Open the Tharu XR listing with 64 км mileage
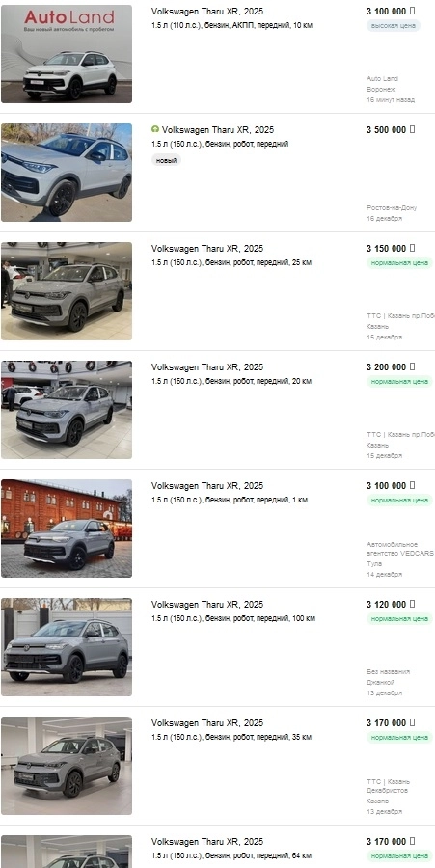 coord(207,841)
